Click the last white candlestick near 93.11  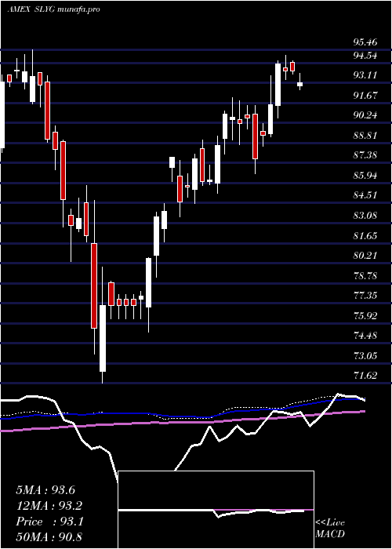(x=300, y=84)
